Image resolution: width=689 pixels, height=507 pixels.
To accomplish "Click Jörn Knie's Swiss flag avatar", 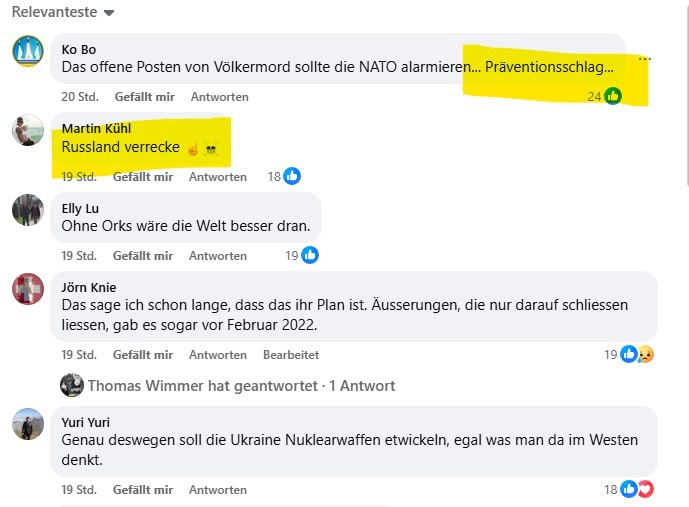I will [x=28, y=289].
